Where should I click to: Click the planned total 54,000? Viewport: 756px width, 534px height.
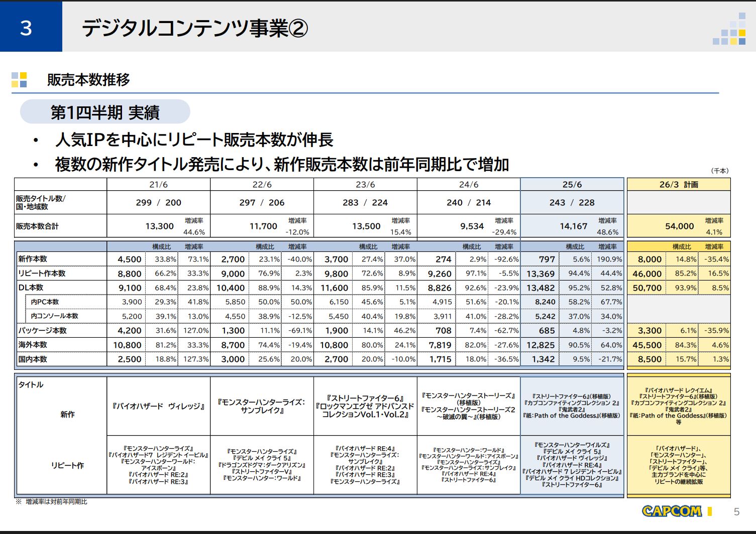tap(680, 226)
